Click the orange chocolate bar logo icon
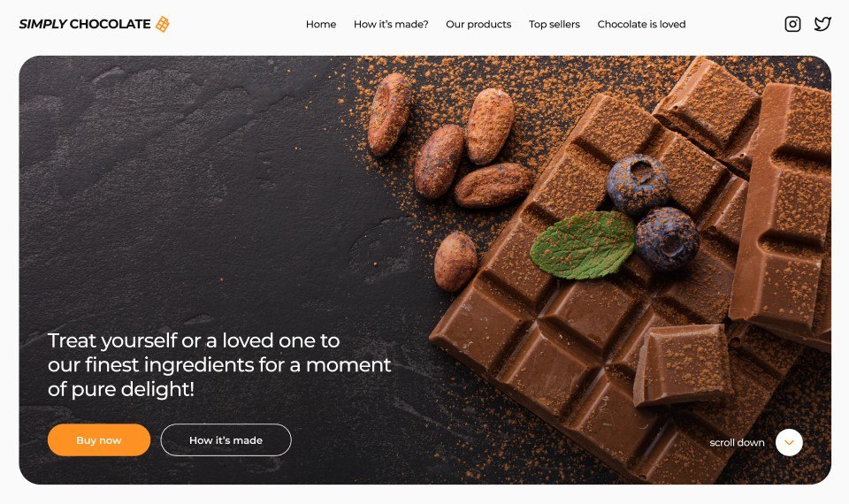Image resolution: width=849 pixels, height=504 pixels. 163,24
